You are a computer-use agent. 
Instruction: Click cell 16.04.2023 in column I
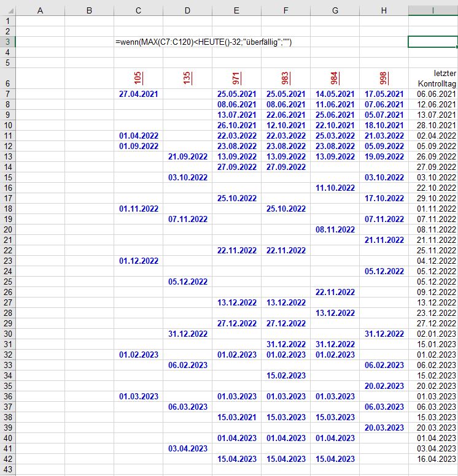coord(433,459)
